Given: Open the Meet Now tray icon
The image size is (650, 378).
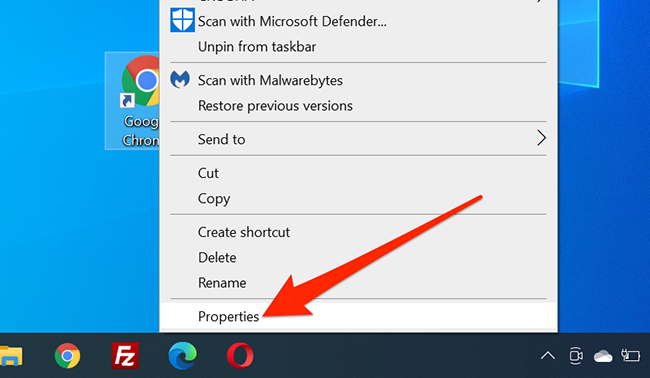Looking at the screenshot, I should [576, 356].
